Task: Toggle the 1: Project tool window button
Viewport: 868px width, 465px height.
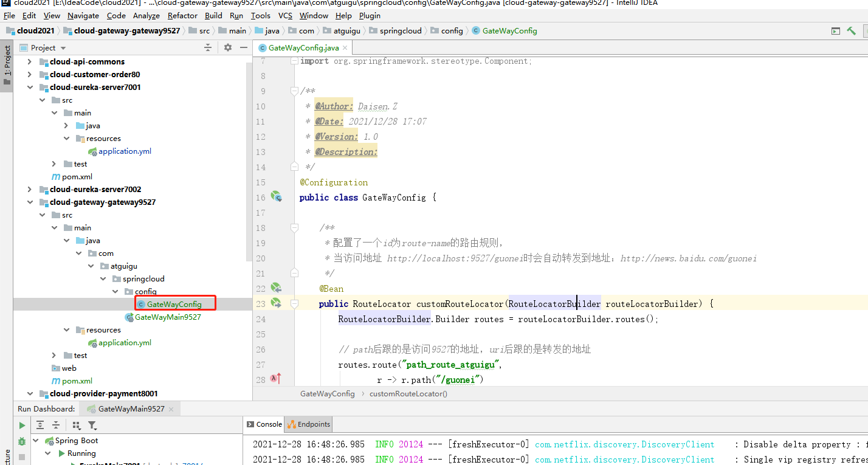Action: 7,66
